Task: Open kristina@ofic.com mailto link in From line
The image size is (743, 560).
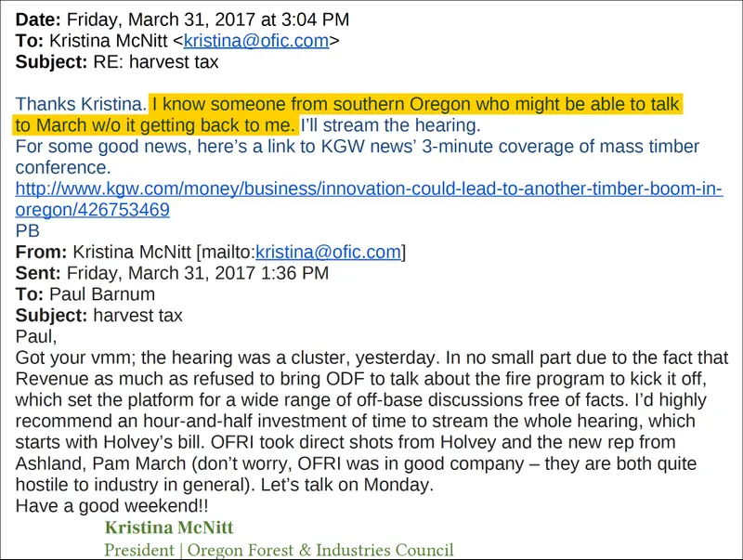Action: (x=328, y=252)
